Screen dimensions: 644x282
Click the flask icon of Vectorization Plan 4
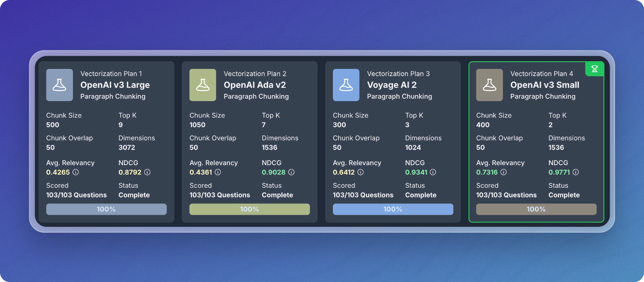click(x=490, y=85)
